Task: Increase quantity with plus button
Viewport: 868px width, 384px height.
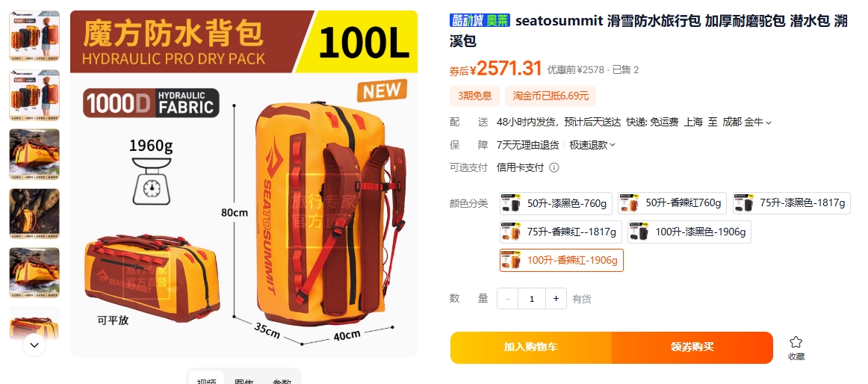Action: click(x=556, y=299)
